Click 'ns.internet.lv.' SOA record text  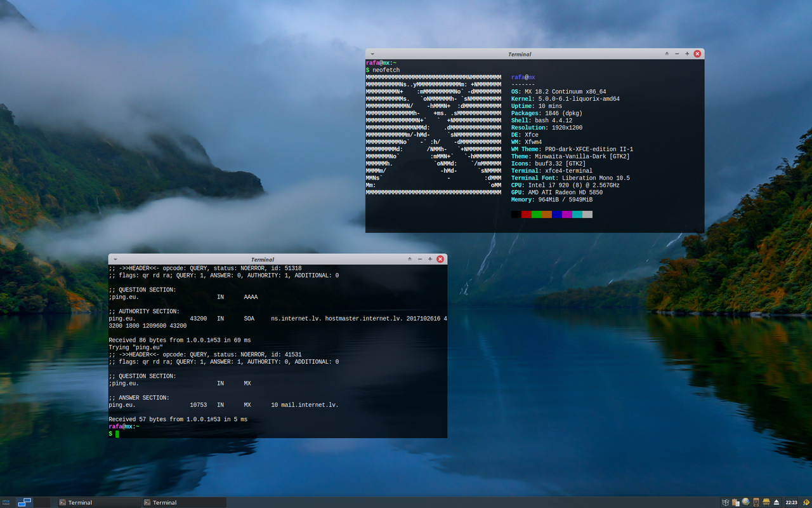coord(296,319)
